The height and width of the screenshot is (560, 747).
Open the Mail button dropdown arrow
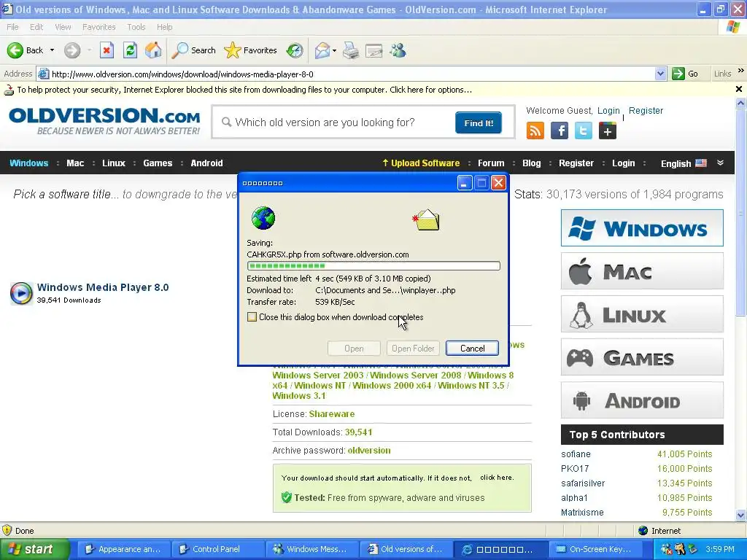pyautogui.click(x=334, y=50)
